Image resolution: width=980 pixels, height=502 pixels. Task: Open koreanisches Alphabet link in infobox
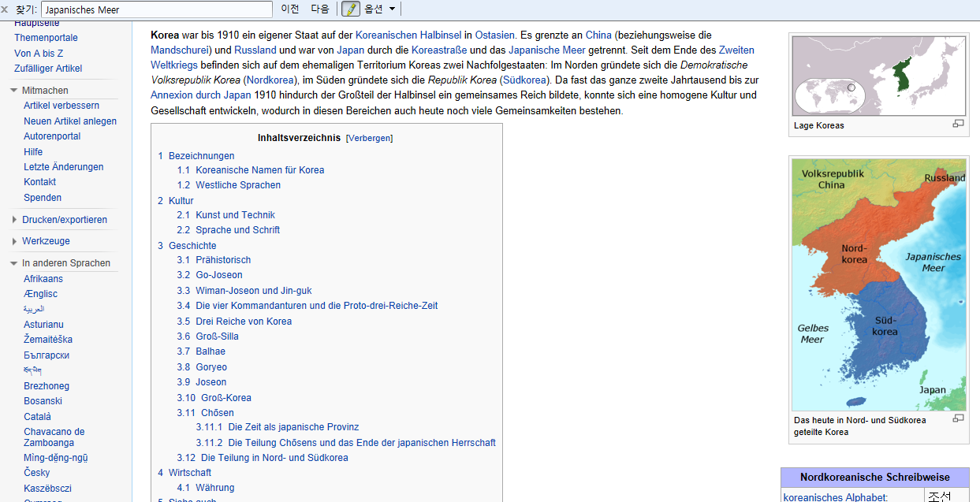click(836, 497)
